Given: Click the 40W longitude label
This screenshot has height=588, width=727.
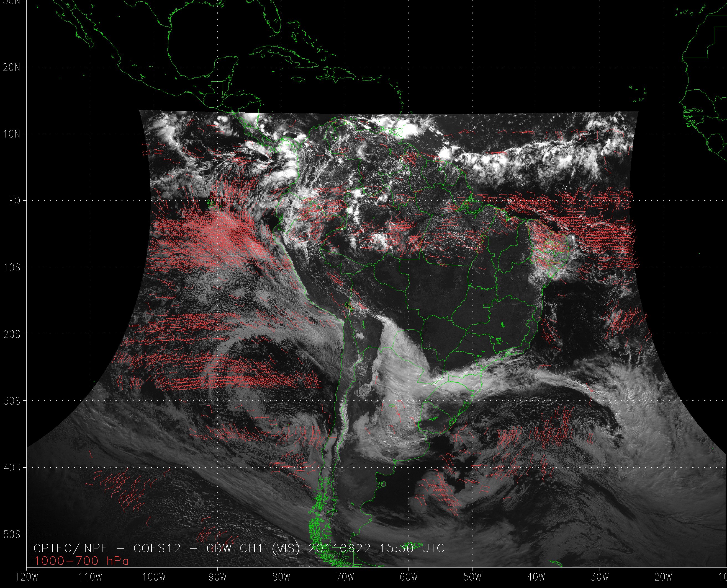Looking at the screenshot, I should coord(536,577).
